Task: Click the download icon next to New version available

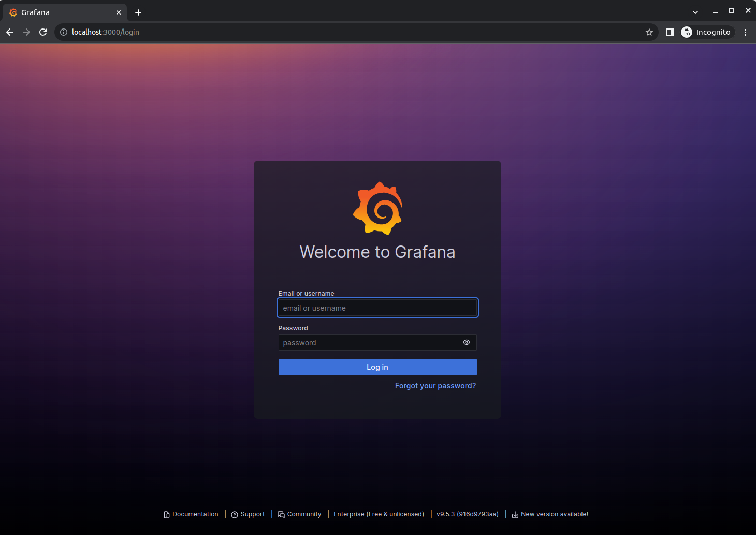Action: coord(514,514)
